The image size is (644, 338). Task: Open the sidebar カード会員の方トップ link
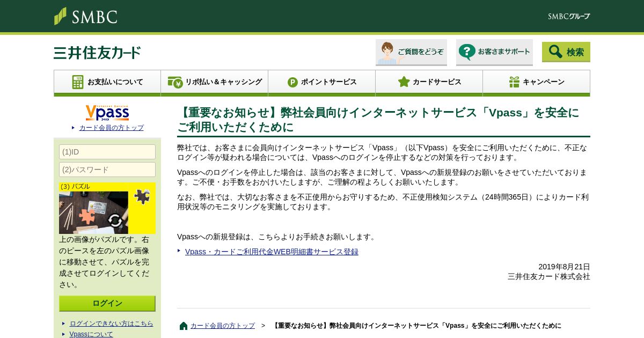coord(112,128)
